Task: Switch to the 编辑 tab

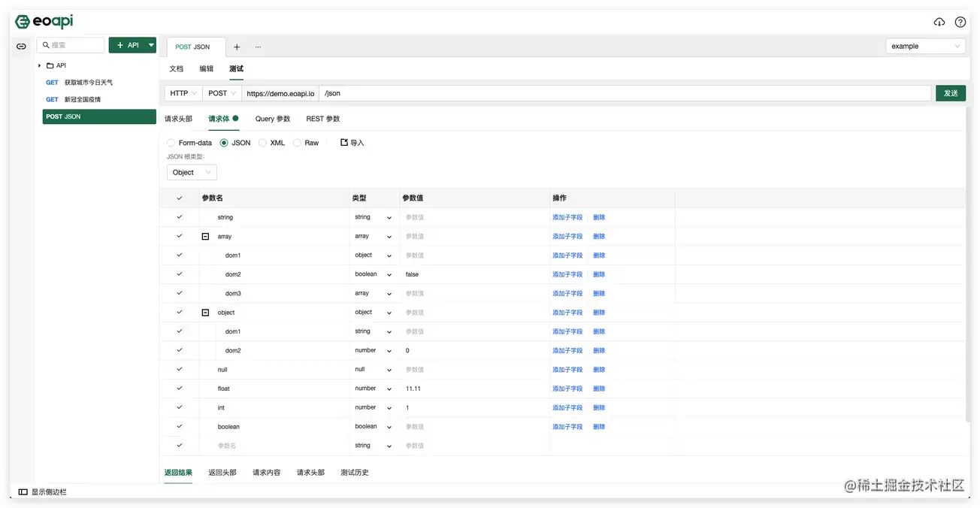Action: coord(206,68)
